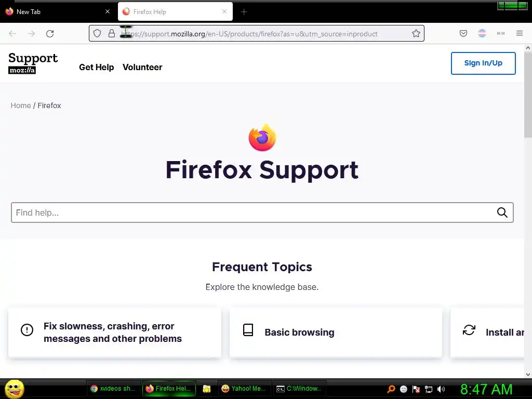532x399 pixels.
Task: Click orange magnifier tray icon
Action: 391,389
